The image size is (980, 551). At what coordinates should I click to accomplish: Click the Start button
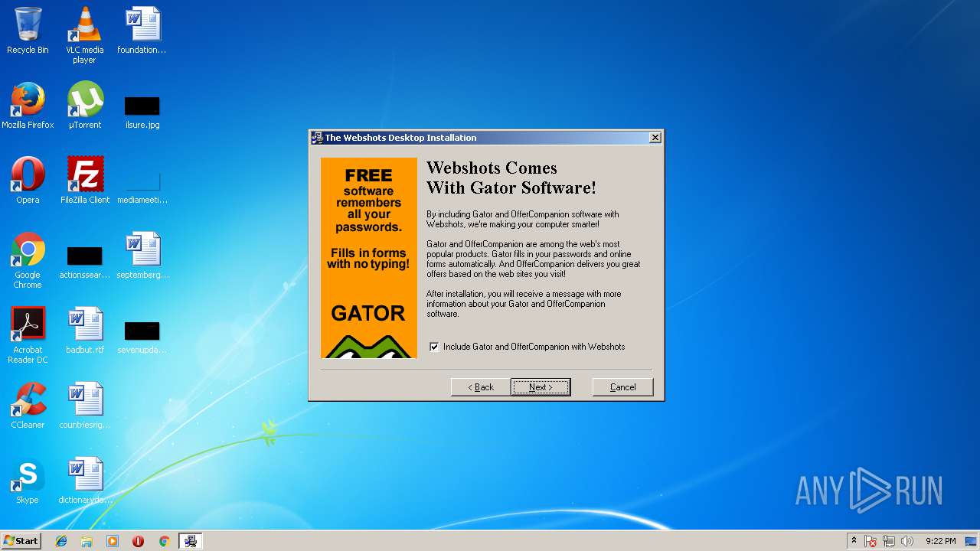click(21, 541)
